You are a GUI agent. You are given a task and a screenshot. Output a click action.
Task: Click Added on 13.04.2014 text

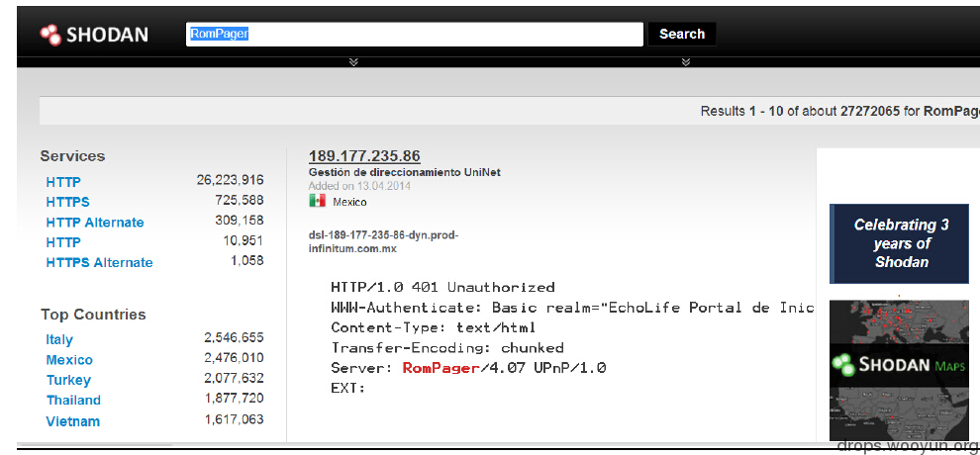coord(359,186)
